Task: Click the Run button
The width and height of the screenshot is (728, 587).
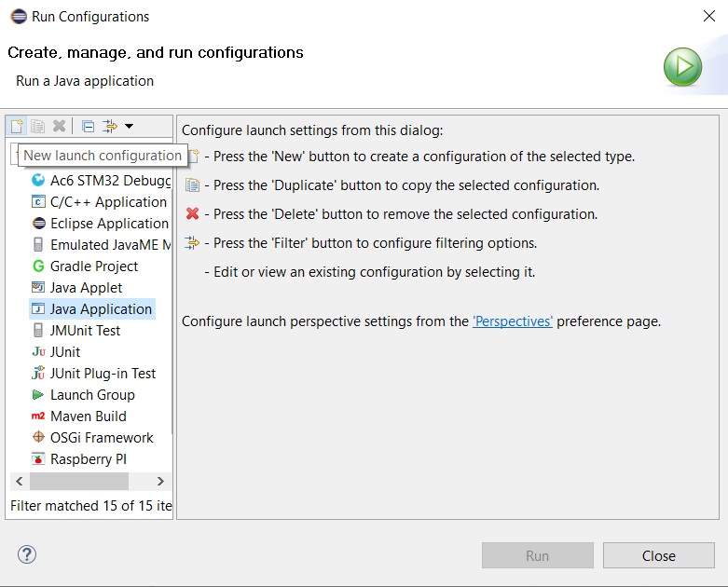Action: [538, 555]
